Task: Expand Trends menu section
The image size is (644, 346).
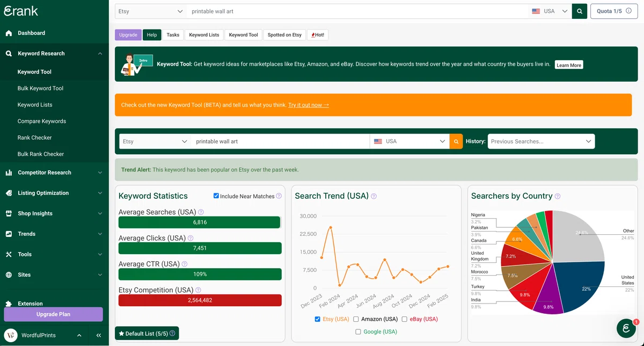Action: pos(100,234)
